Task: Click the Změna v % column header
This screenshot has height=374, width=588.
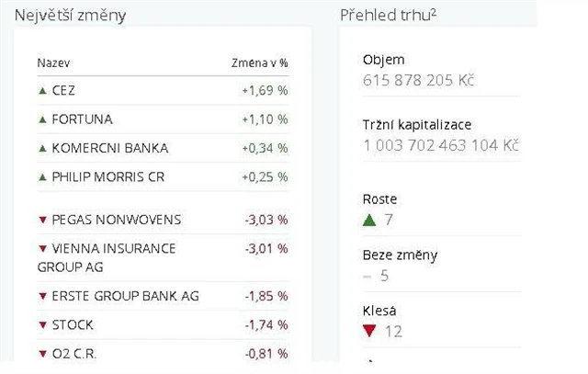Action: click(x=259, y=63)
